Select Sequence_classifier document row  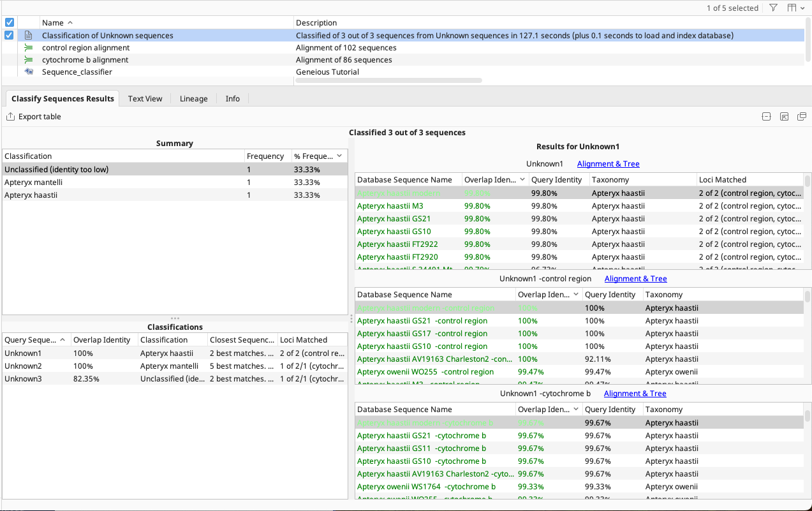403,72
